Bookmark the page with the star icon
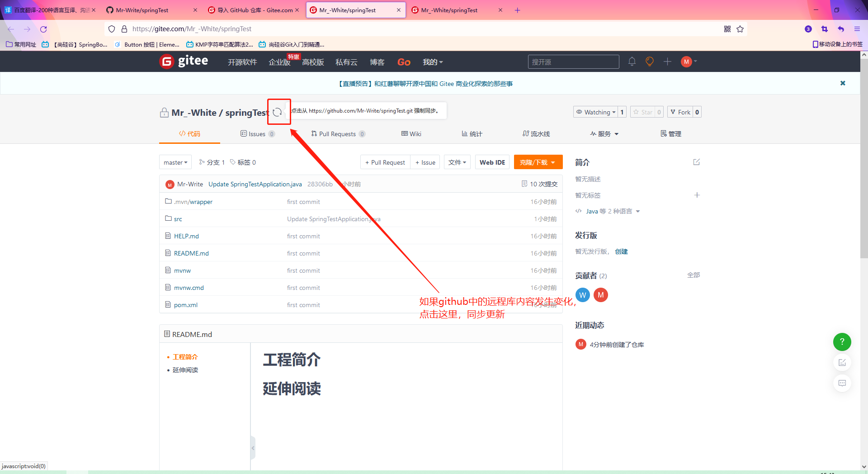The image size is (868, 474). tap(740, 29)
